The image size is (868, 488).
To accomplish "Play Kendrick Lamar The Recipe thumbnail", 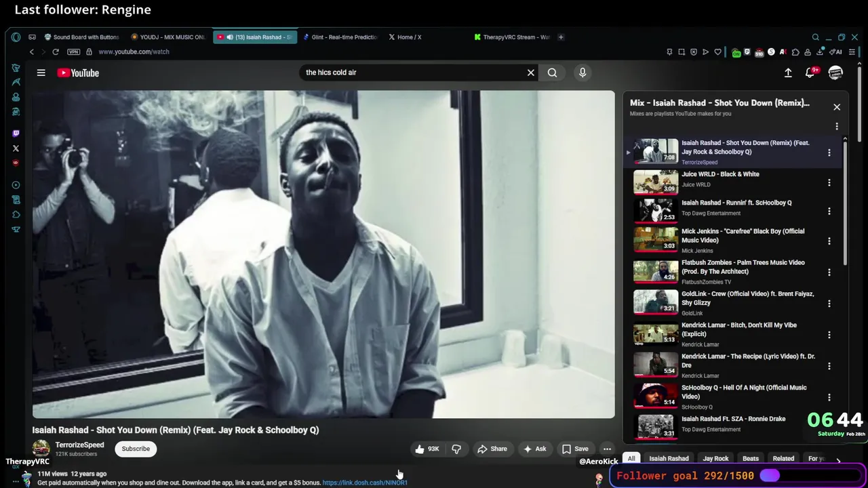I will 656,365.
